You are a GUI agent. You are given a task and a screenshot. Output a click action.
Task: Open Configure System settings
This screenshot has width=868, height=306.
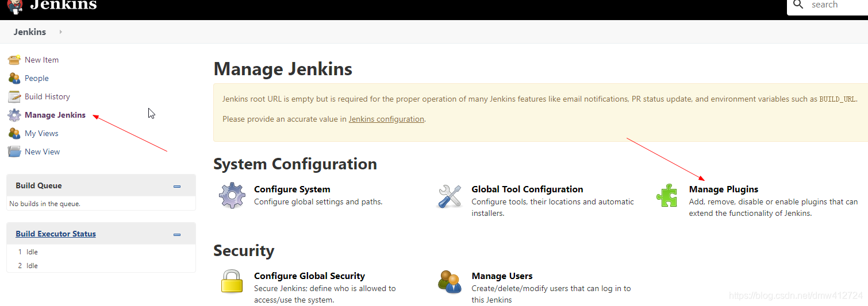[x=292, y=189]
